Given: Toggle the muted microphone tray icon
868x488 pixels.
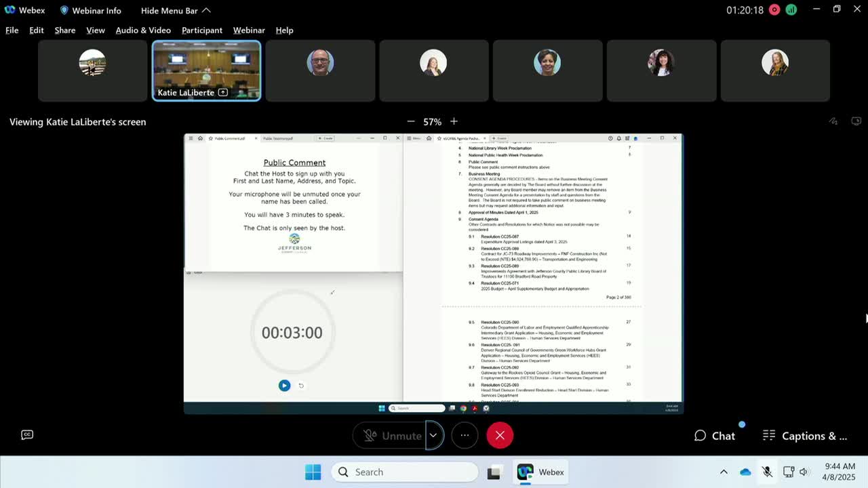Looking at the screenshot, I should coord(767,472).
